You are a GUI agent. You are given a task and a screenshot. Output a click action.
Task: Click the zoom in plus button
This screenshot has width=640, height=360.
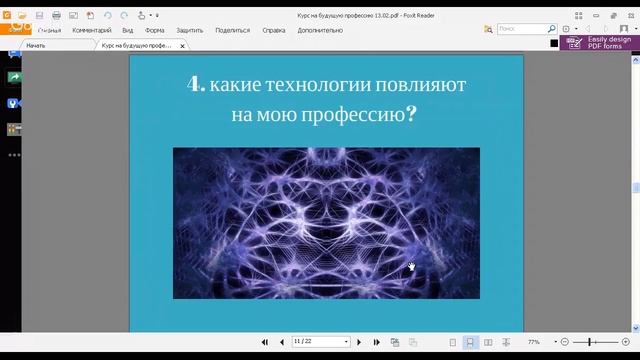tap(626, 342)
